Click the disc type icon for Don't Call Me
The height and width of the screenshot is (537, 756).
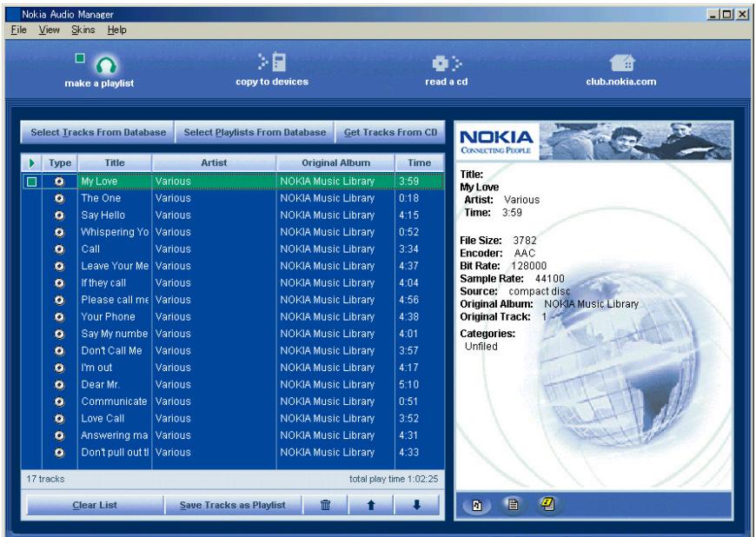59,351
